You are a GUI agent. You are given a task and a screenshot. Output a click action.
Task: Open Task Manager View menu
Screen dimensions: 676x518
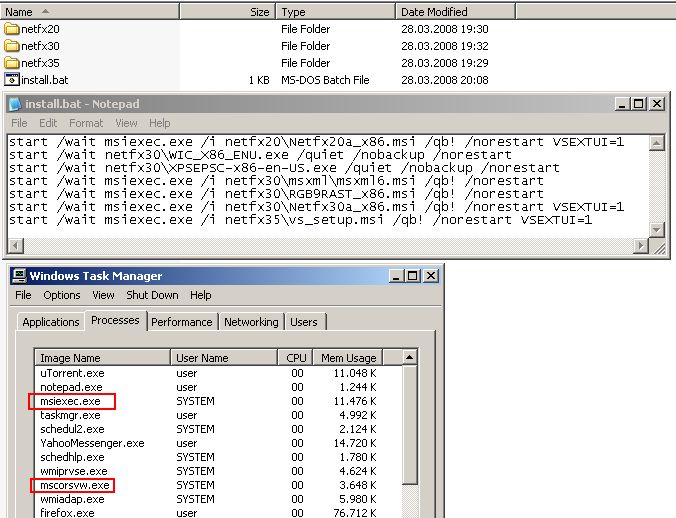tap(103, 295)
